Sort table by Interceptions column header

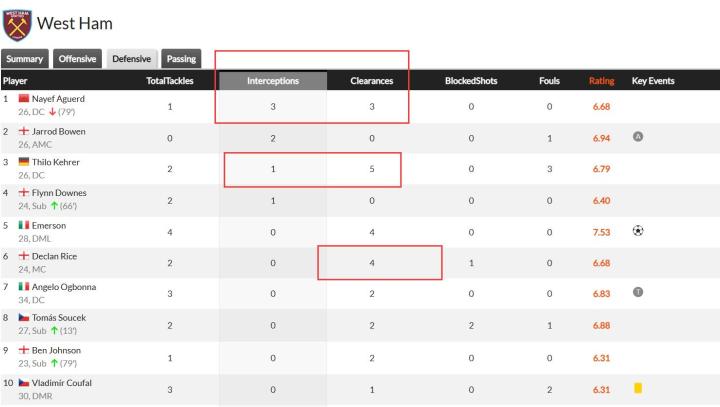[x=273, y=81]
